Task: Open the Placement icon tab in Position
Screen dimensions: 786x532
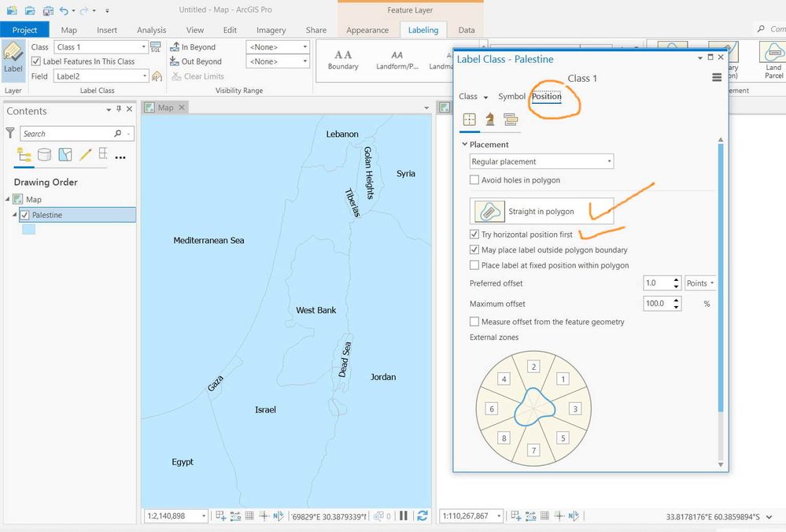Action: [470, 120]
